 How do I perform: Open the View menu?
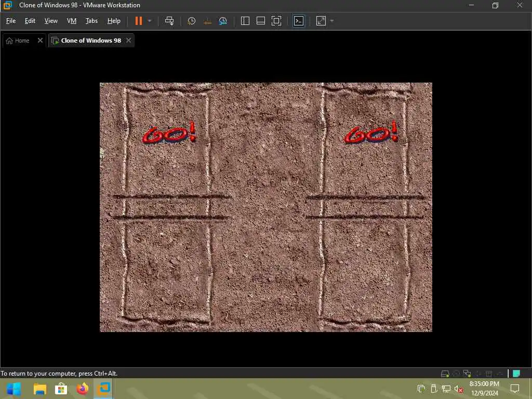coord(51,21)
